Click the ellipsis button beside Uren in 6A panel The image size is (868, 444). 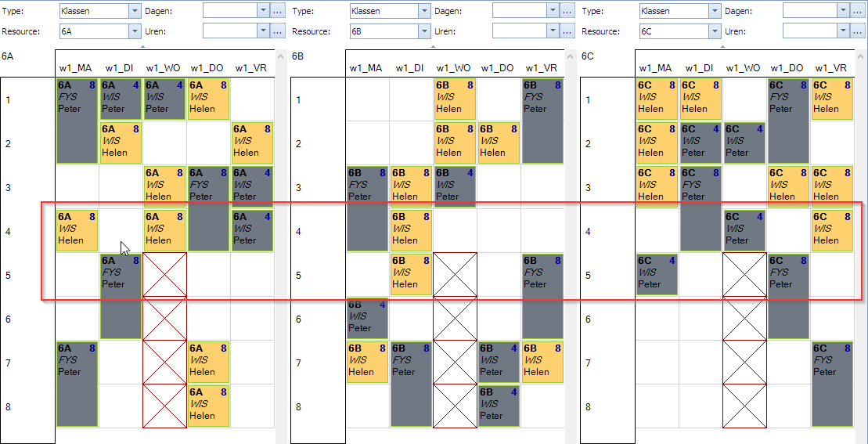click(278, 31)
